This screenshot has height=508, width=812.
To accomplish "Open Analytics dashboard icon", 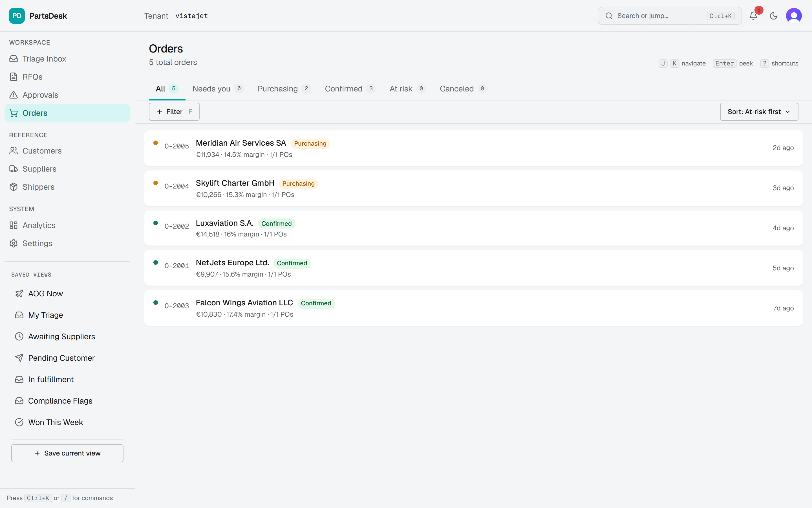I will point(14,225).
